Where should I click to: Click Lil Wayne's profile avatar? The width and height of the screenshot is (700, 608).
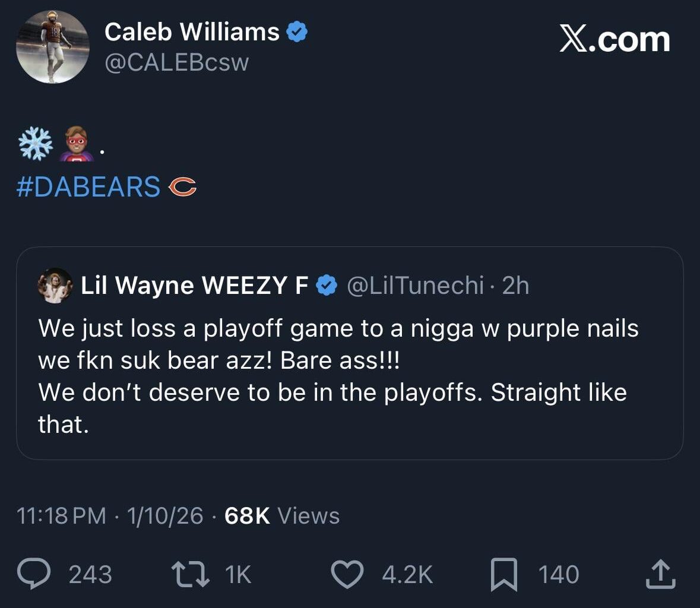point(54,287)
